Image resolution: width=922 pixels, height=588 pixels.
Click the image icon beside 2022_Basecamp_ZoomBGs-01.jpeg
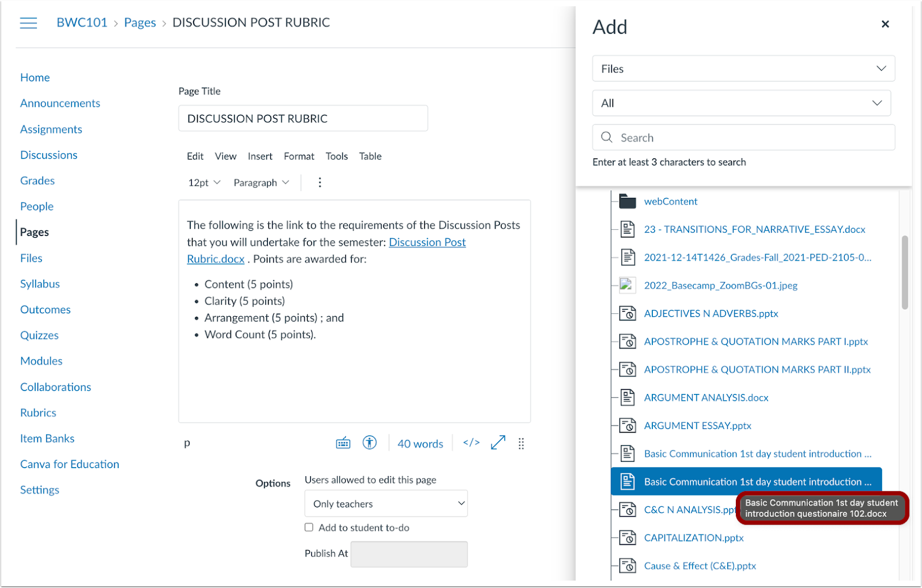627,285
